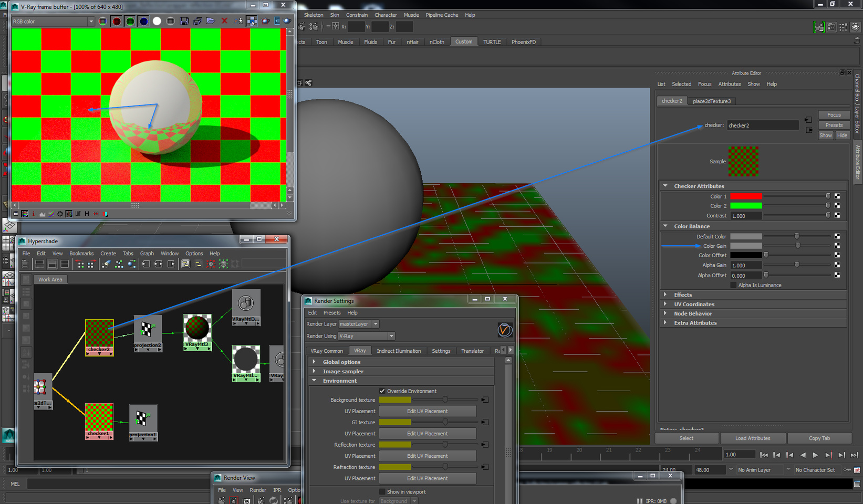Viewport: 863px width, 504px height.
Task: Adjust the Alpha Gain slider
Action: click(796, 265)
